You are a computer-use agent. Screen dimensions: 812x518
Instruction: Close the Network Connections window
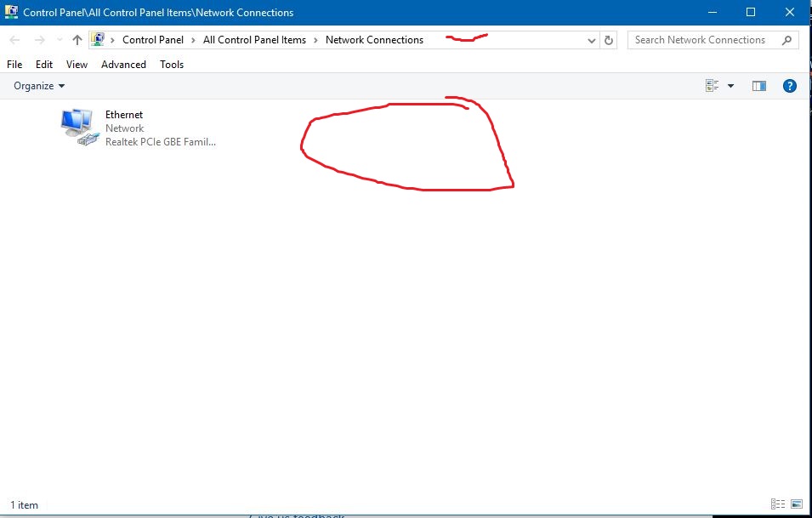tap(789, 12)
